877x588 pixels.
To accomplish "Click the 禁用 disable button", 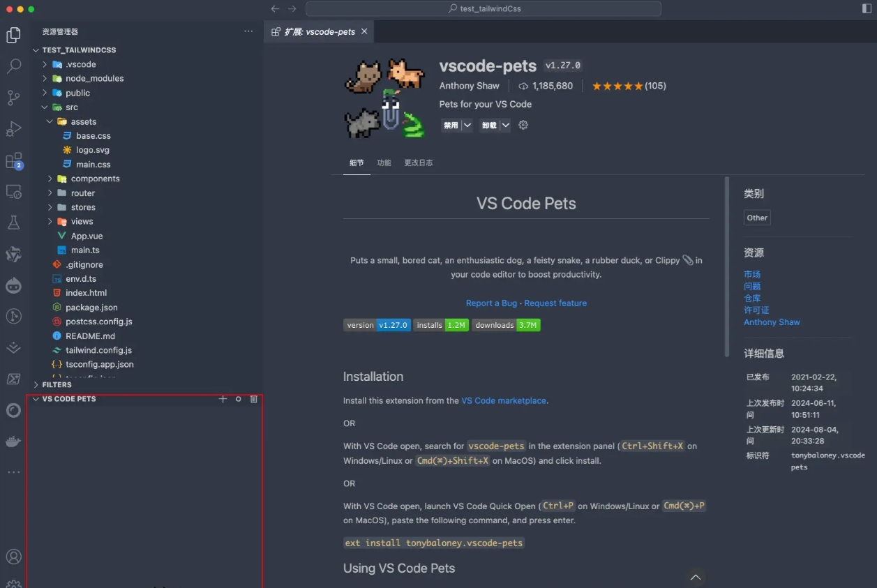I will (x=451, y=126).
